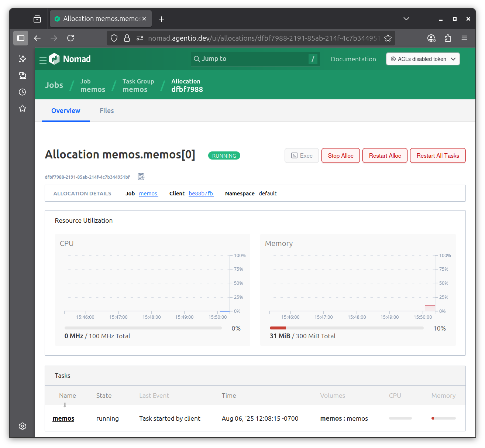
Task: Open a new browser tab
Action: (x=161, y=19)
